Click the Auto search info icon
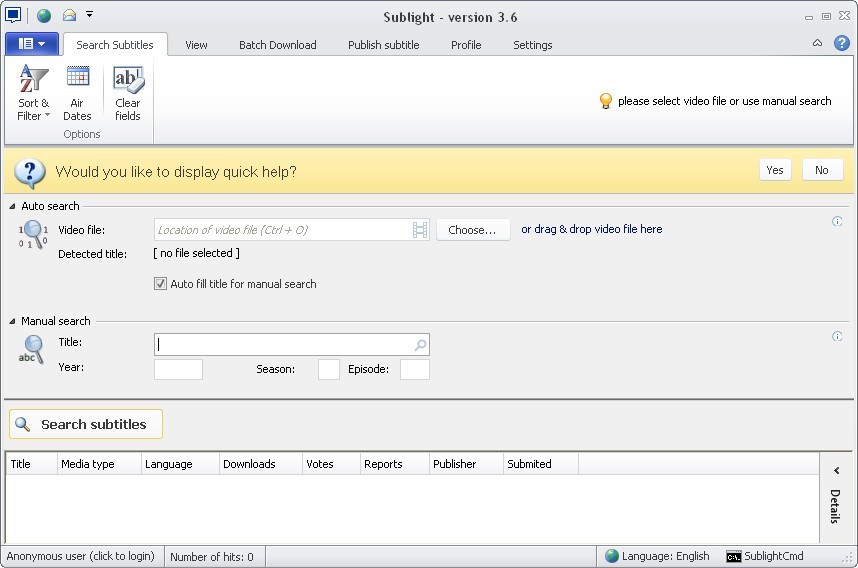 pos(837,221)
